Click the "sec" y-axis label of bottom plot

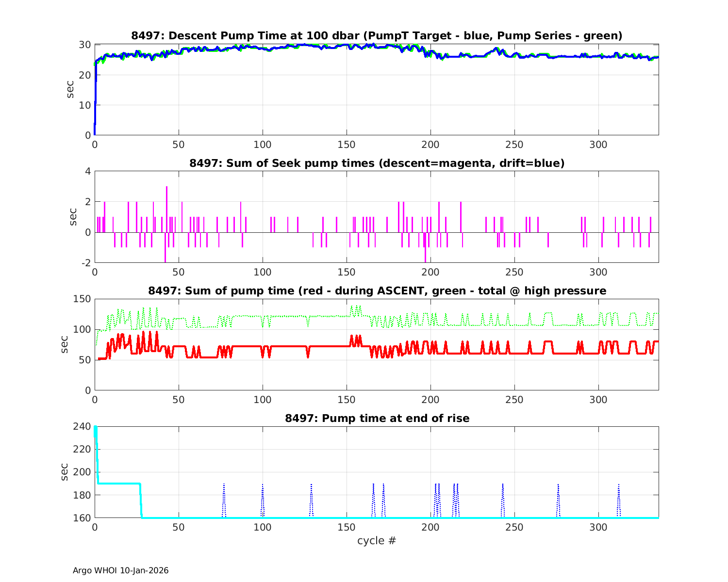pyautogui.click(x=65, y=472)
